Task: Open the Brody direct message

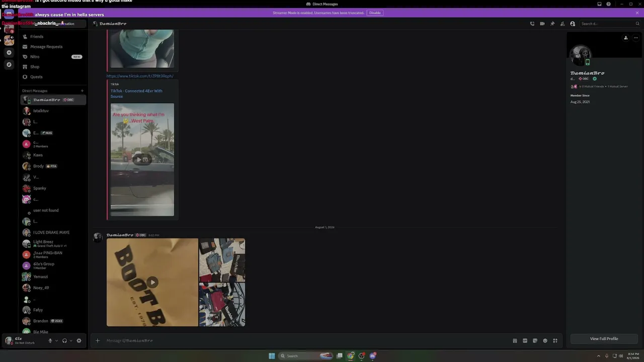Action: pos(53,166)
